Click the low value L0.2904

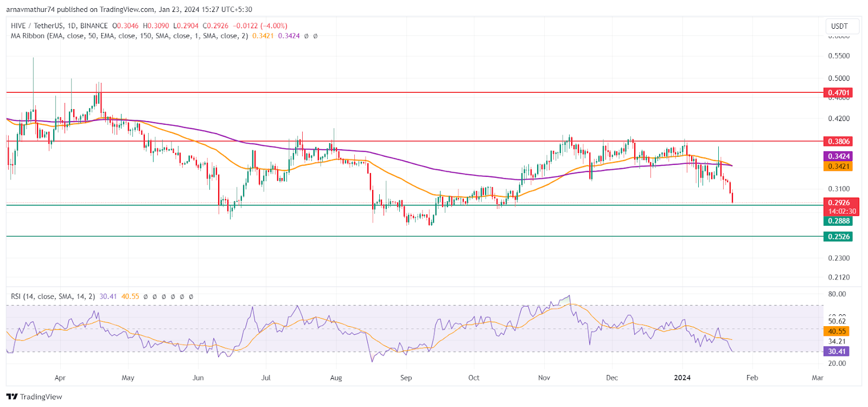click(x=186, y=26)
